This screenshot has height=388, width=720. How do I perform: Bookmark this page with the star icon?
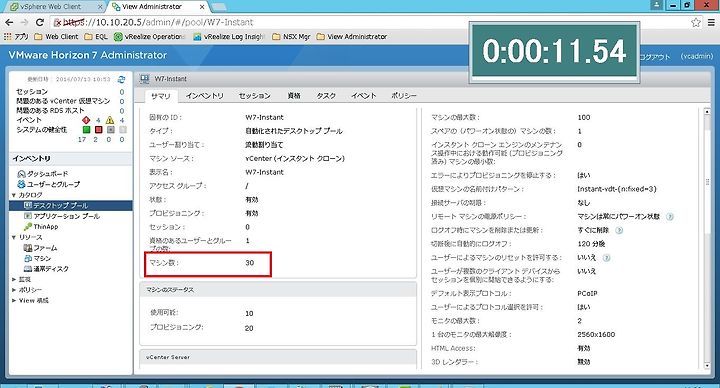pyautogui.click(x=696, y=22)
